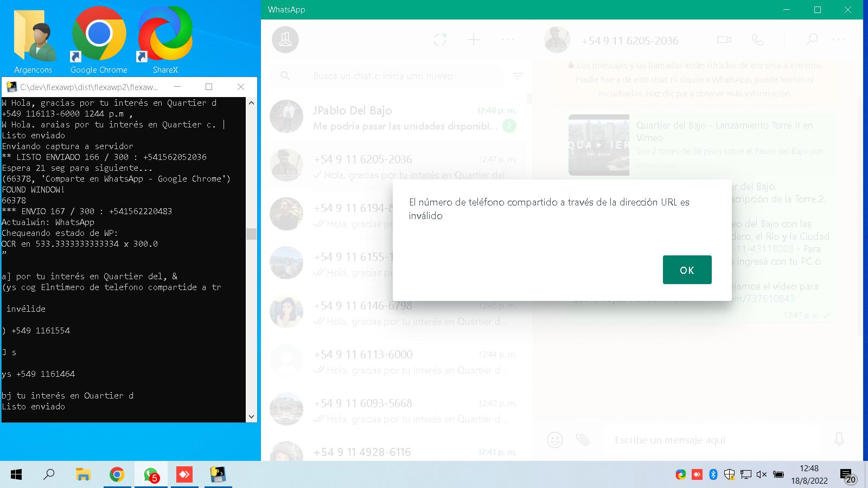
Task: Search within the open conversation
Action: (811, 40)
